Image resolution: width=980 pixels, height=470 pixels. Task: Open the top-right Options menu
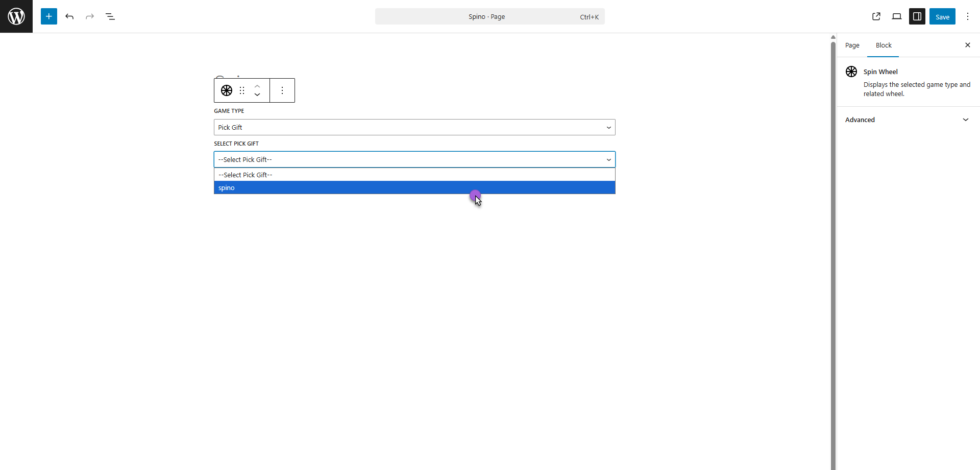(x=968, y=16)
